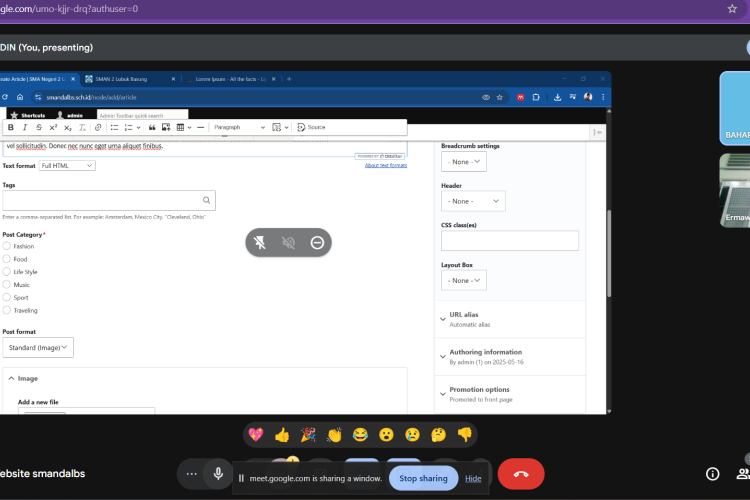Viewport: 750px width, 500px height.
Task: Select the Fashion post category
Action: click(7, 245)
